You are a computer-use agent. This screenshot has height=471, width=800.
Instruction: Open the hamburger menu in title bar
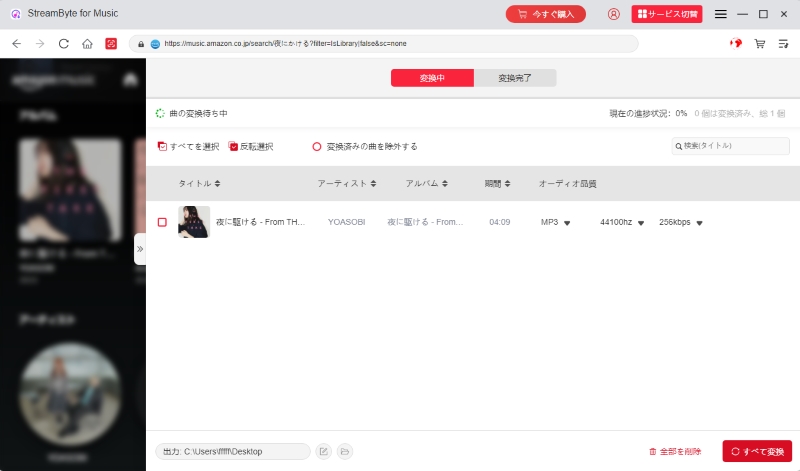(720, 14)
